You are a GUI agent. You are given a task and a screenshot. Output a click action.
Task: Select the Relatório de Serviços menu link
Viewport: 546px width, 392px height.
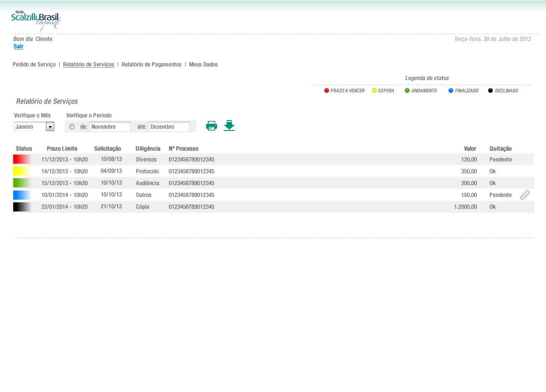pyautogui.click(x=88, y=65)
